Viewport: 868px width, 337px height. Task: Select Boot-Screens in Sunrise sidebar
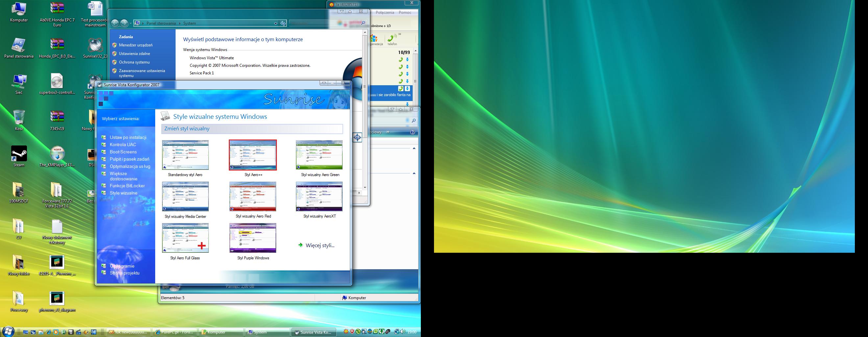tap(123, 152)
